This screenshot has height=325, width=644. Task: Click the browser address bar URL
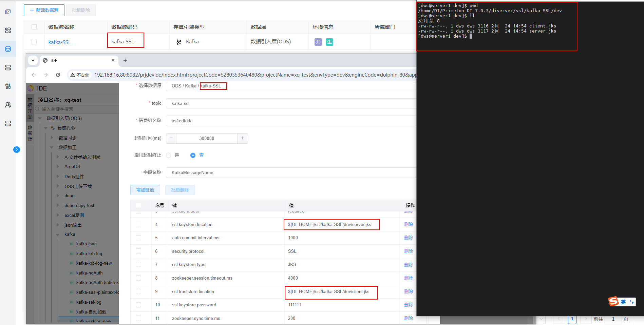click(x=255, y=75)
